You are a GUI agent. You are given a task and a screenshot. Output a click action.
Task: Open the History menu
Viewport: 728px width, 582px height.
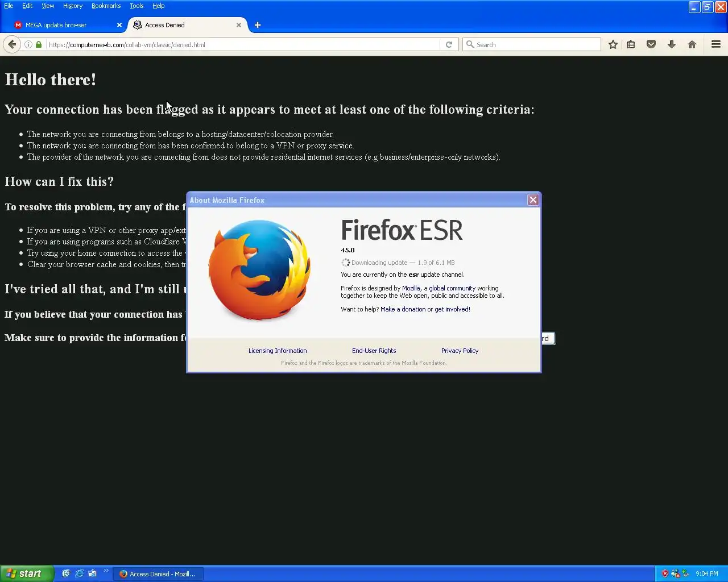tap(73, 6)
